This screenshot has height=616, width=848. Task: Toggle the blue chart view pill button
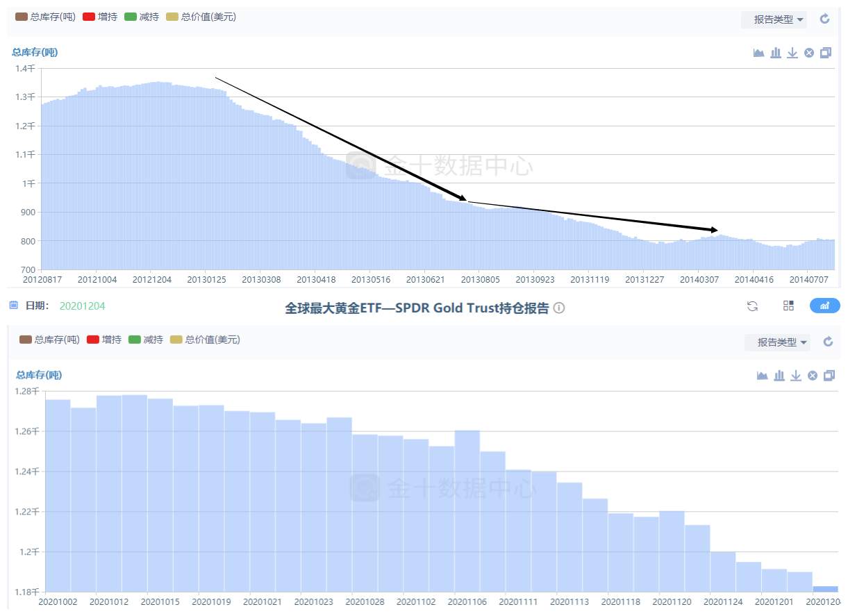point(825,306)
